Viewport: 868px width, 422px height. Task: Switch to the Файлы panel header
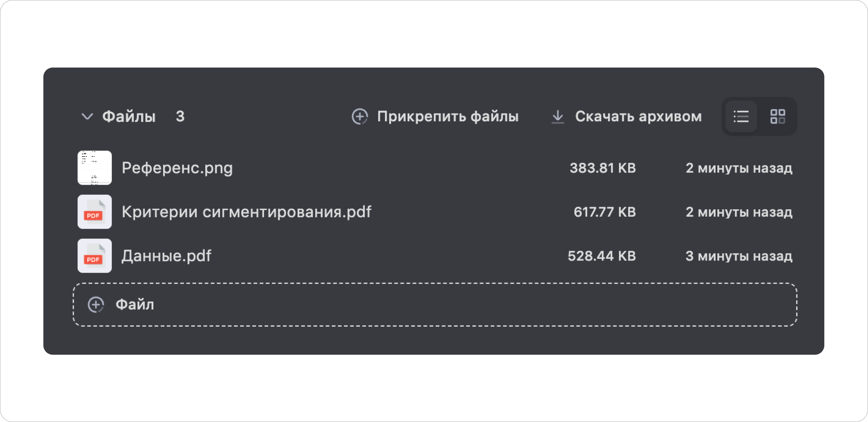point(129,117)
